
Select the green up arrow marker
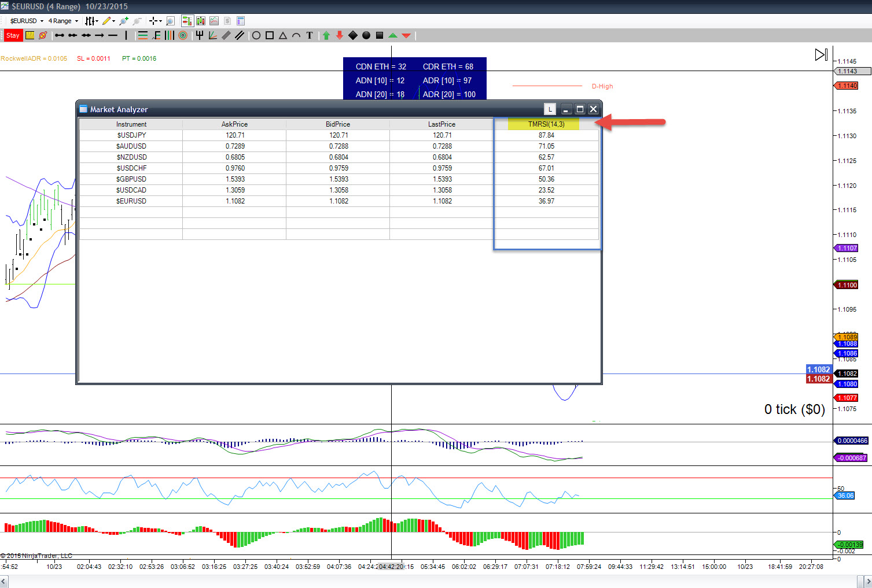pyautogui.click(x=326, y=35)
